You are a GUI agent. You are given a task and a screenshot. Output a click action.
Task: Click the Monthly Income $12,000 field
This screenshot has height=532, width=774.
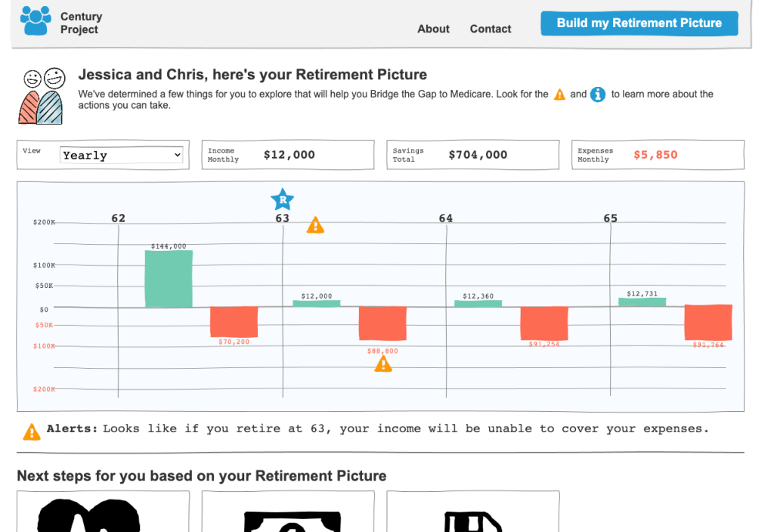click(287, 155)
